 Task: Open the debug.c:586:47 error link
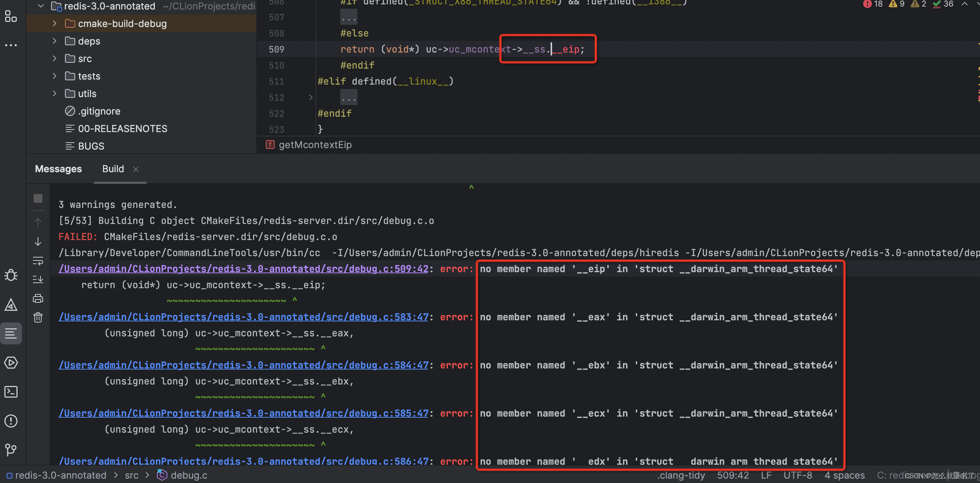(x=244, y=461)
